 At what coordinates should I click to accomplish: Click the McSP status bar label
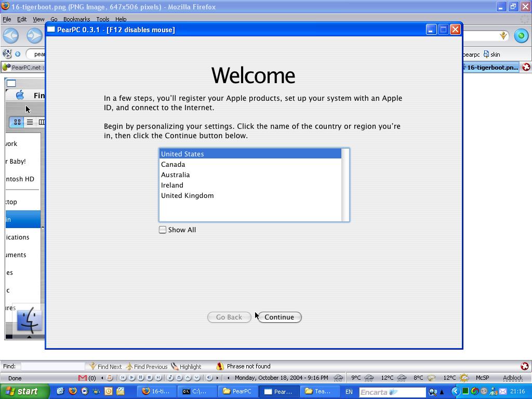(483, 378)
